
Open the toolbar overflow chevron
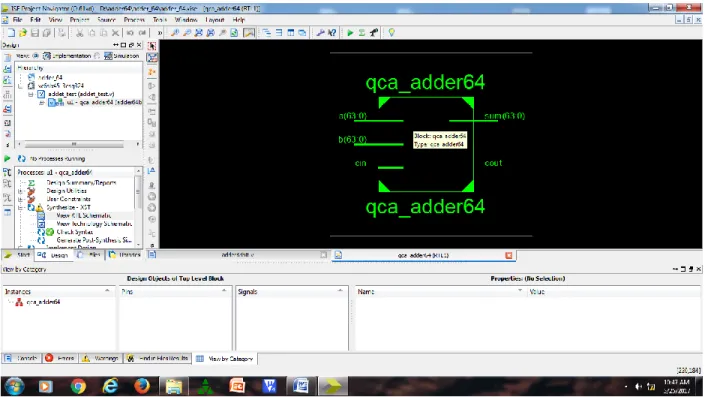tap(160, 32)
